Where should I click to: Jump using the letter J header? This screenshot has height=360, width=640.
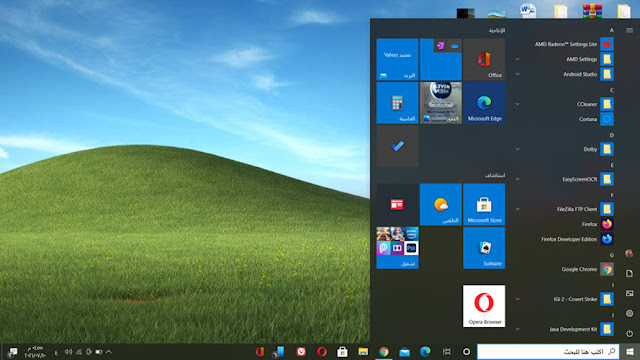612,315
